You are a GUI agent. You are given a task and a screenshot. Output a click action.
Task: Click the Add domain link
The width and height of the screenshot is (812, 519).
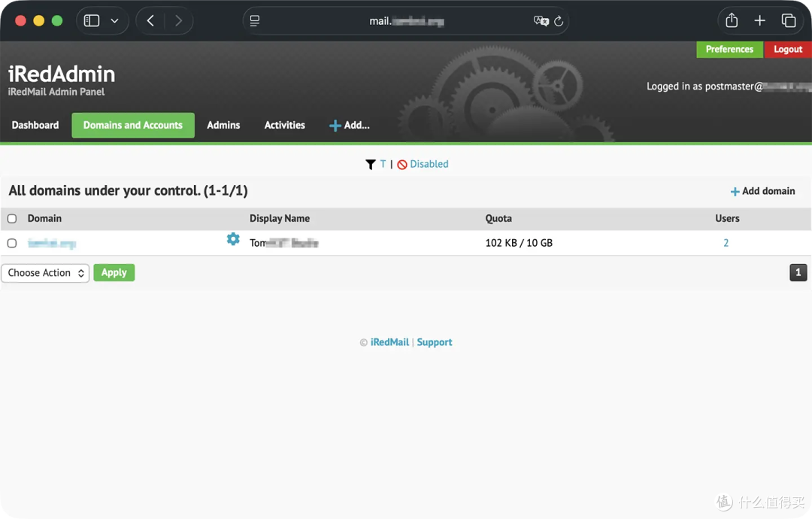(x=762, y=191)
